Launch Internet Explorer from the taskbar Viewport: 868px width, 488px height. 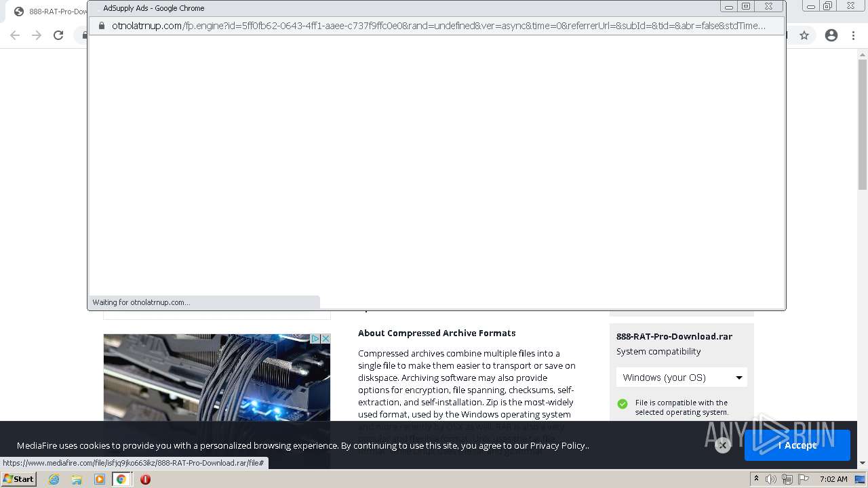pyautogui.click(x=54, y=479)
